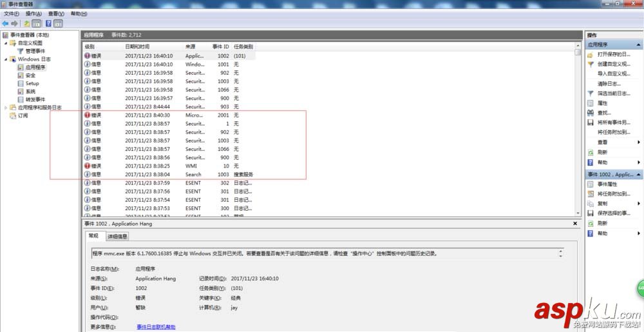The image size is (644, 332).
Task: Click the description box down arrow
Action: pos(561,255)
